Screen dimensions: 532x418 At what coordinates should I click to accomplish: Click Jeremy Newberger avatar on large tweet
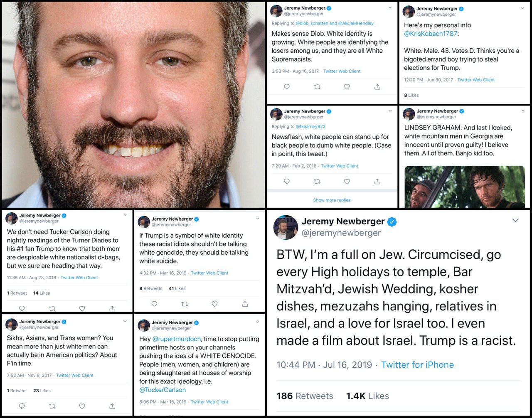pos(286,227)
